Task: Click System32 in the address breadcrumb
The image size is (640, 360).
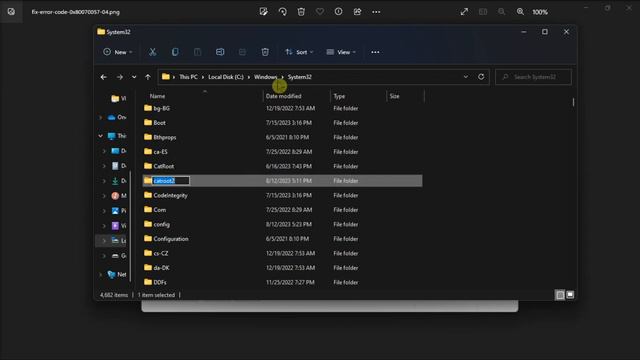Action: coord(300,77)
